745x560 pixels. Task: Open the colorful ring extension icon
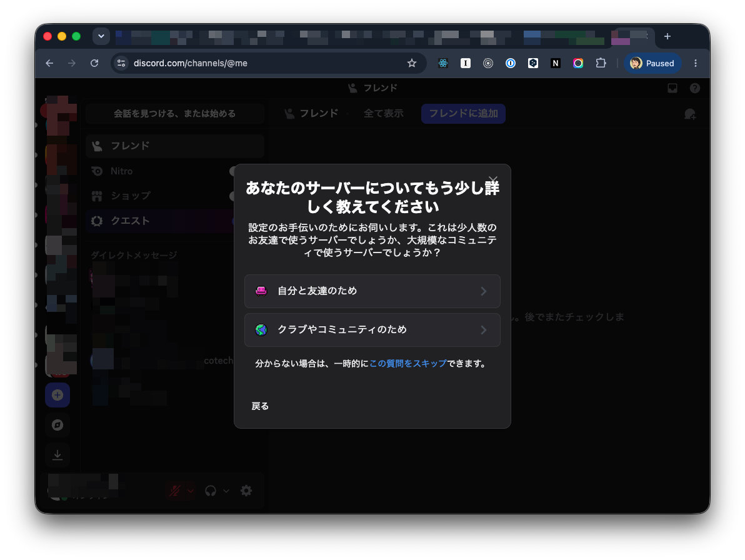click(577, 63)
